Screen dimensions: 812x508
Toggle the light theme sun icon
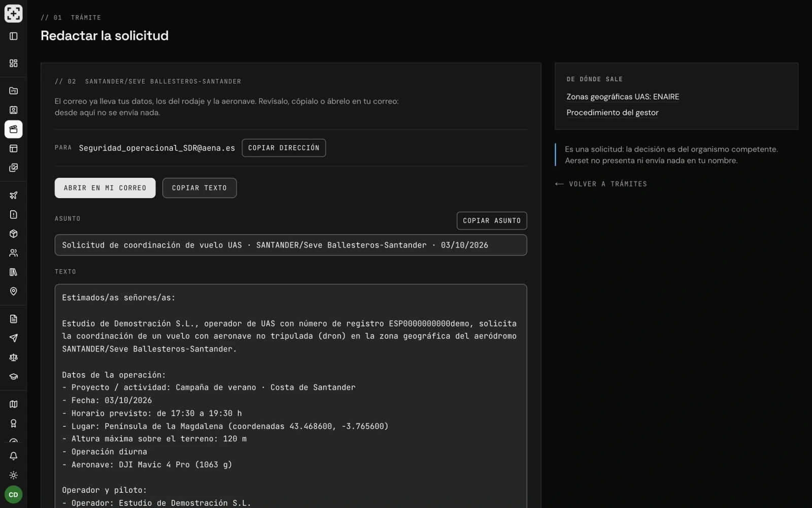click(x=14, y=475)
